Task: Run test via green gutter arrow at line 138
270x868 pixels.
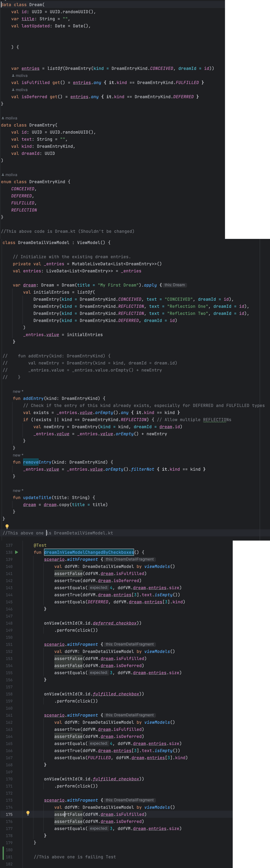Action: pyautogui.click(x=17, y=552)
